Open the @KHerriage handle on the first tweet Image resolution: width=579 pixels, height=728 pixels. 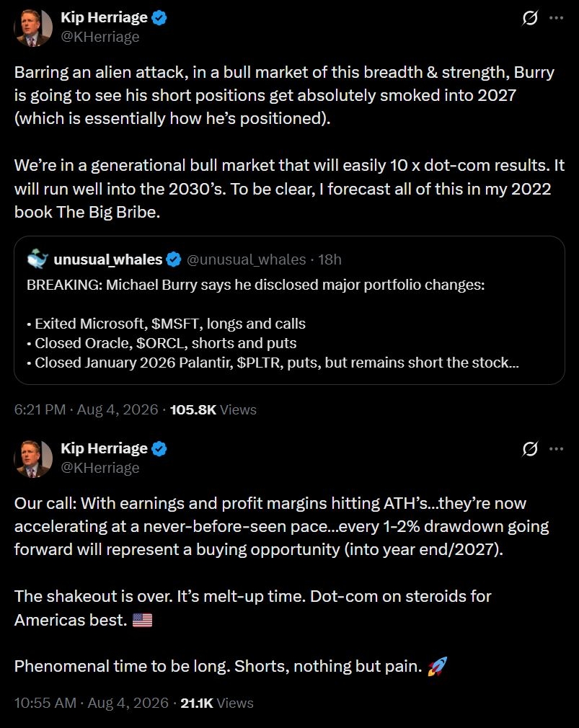100,37
